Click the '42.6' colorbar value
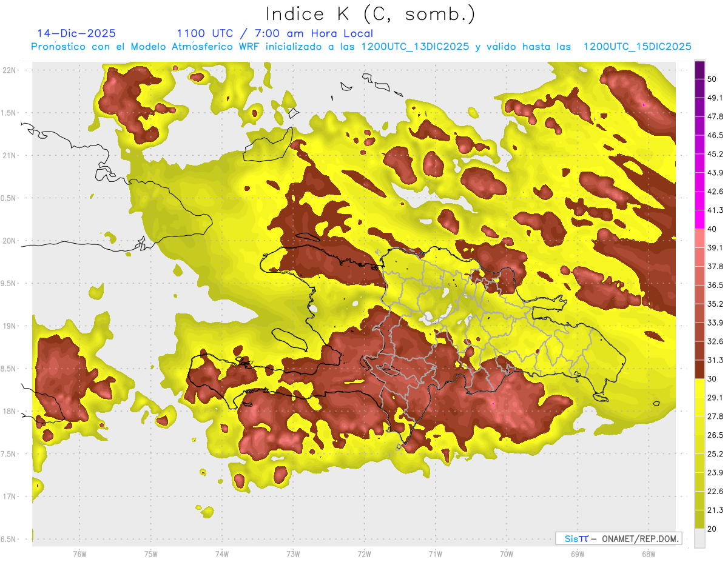This screenshot has height=562, width=728. click(715, 192)
